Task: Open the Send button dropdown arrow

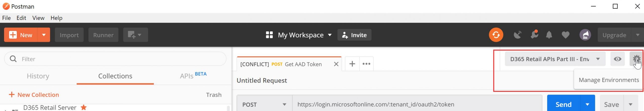Action: [x=587, y=104]
